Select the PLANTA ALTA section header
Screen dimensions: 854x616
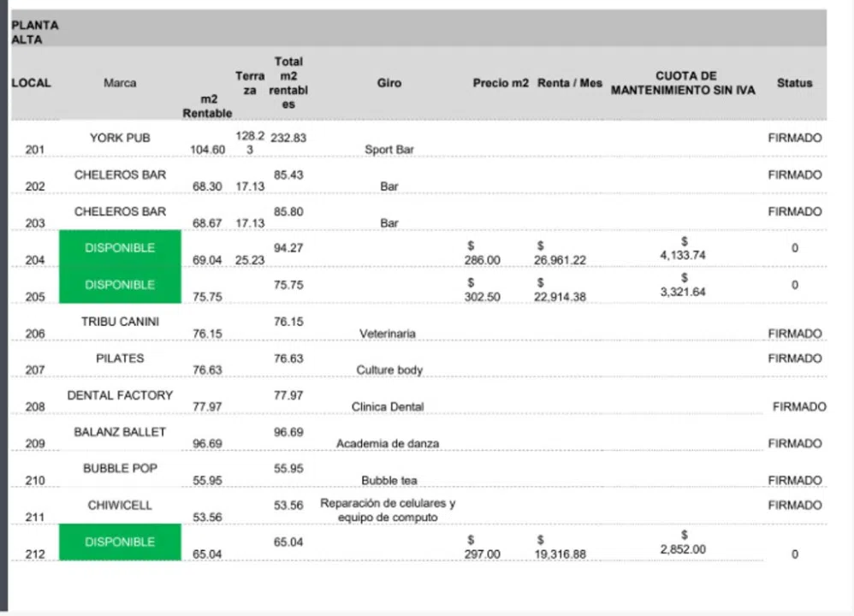[35, 33]
